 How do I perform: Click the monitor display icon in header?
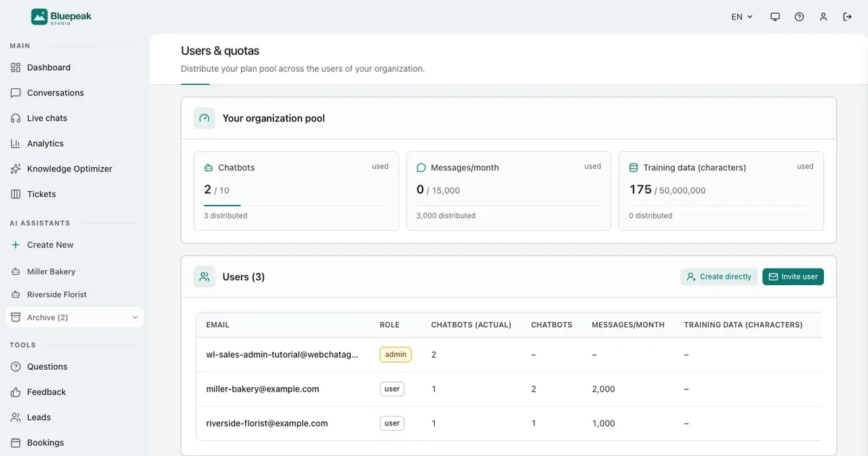point(775,17)
